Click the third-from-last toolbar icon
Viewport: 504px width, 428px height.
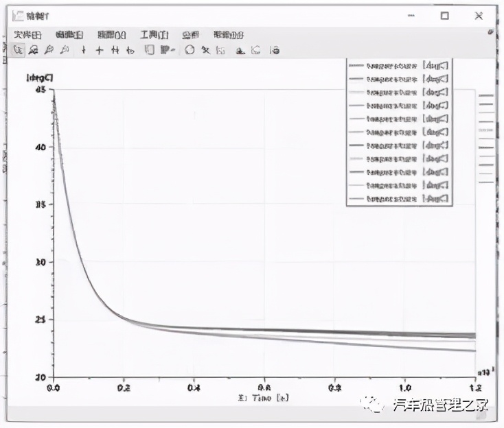pos(240,50)
